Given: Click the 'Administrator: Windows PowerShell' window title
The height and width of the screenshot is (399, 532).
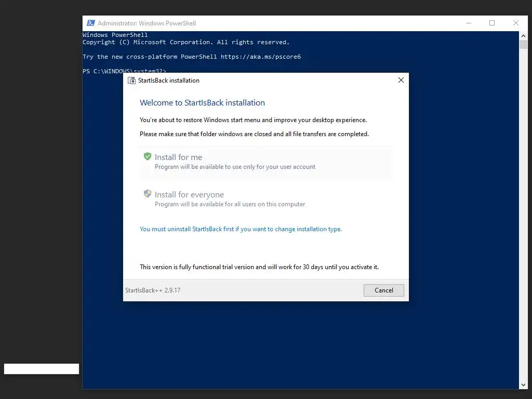Looking at the screenshot, I should tap(147, 23).
